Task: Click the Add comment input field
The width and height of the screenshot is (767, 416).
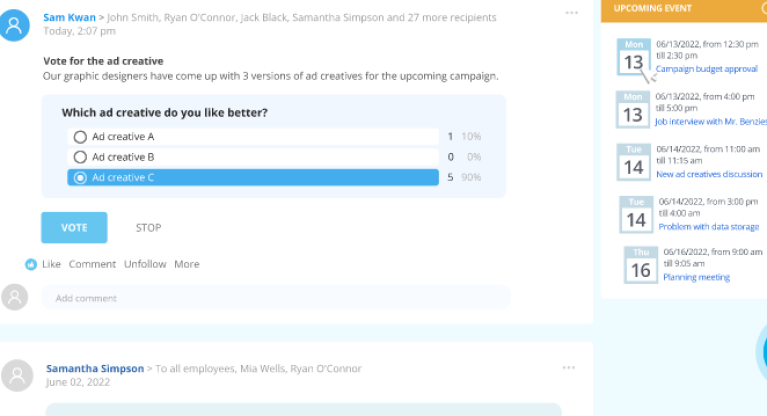Action: (x=276, y=298)
